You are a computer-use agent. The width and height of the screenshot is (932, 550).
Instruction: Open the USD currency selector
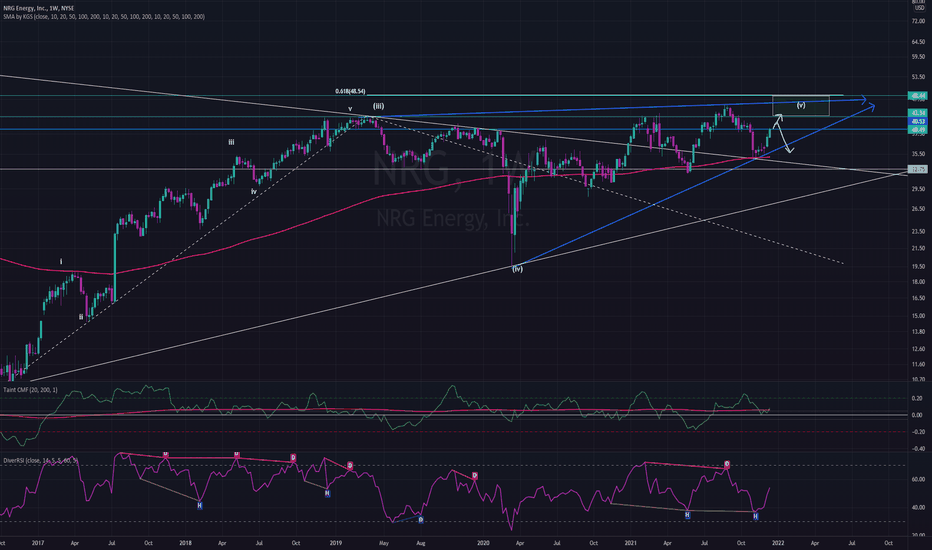click(x=918, y=8)
